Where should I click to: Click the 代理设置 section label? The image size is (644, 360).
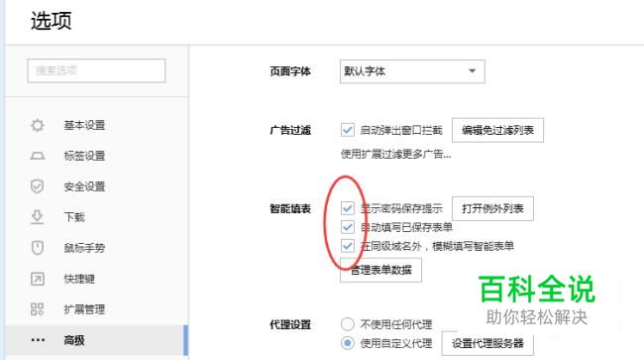[x=290, y=324]
